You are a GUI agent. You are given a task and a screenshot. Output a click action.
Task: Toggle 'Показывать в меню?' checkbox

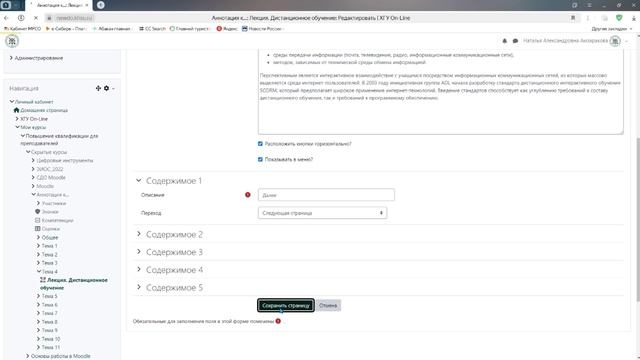coord(260,159)
